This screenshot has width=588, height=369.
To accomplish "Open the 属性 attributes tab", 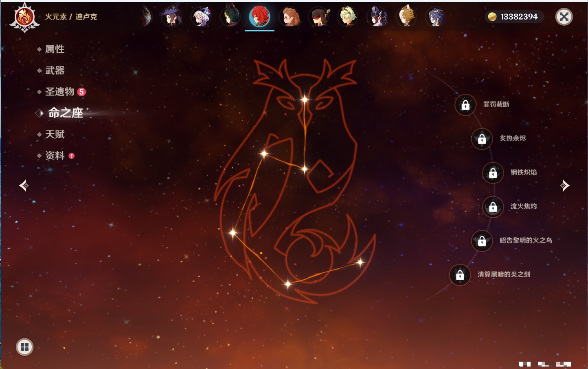I will coord(55,49).
